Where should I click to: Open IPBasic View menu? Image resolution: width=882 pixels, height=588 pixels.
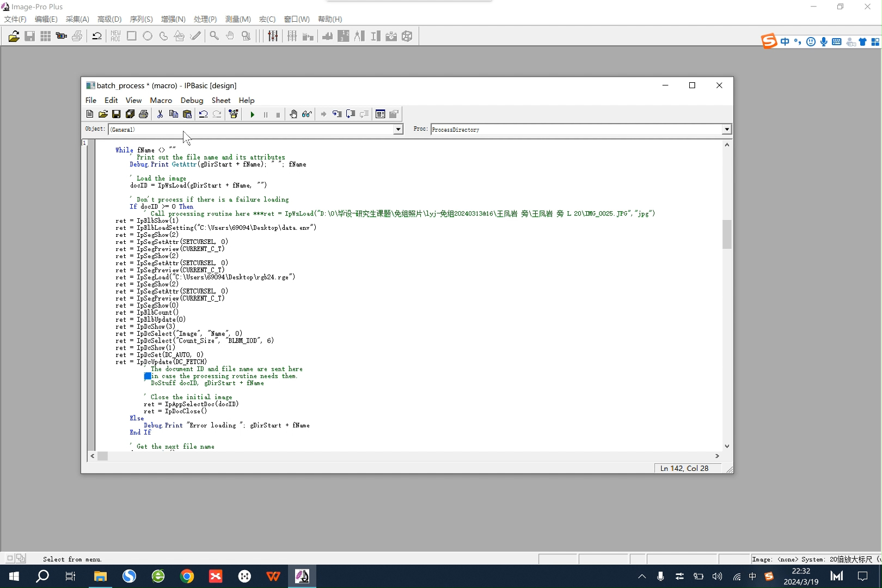(x=133, y=100)
